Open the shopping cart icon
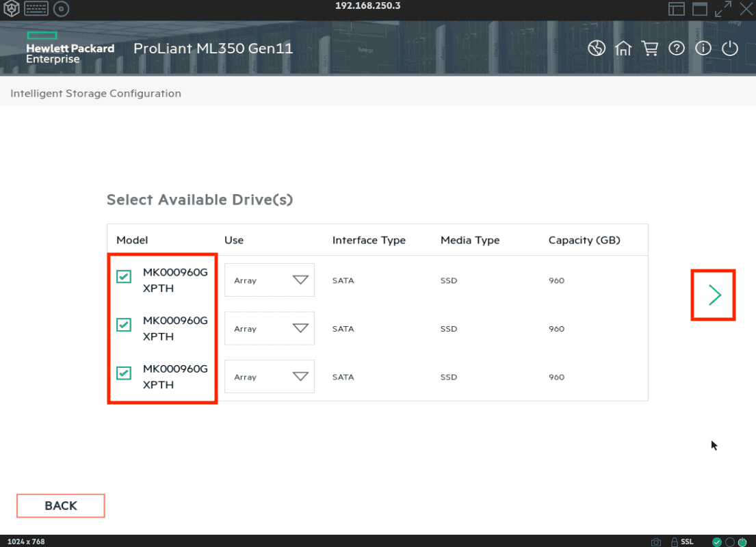This screenshot has height=547, width=756. [649, 49]
